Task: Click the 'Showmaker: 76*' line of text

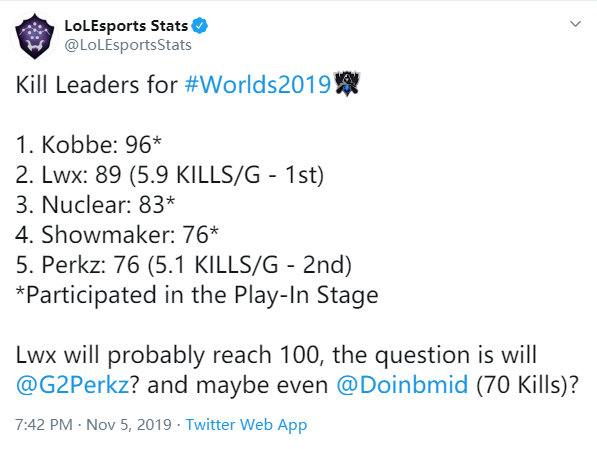Action: tap(117, 235)
